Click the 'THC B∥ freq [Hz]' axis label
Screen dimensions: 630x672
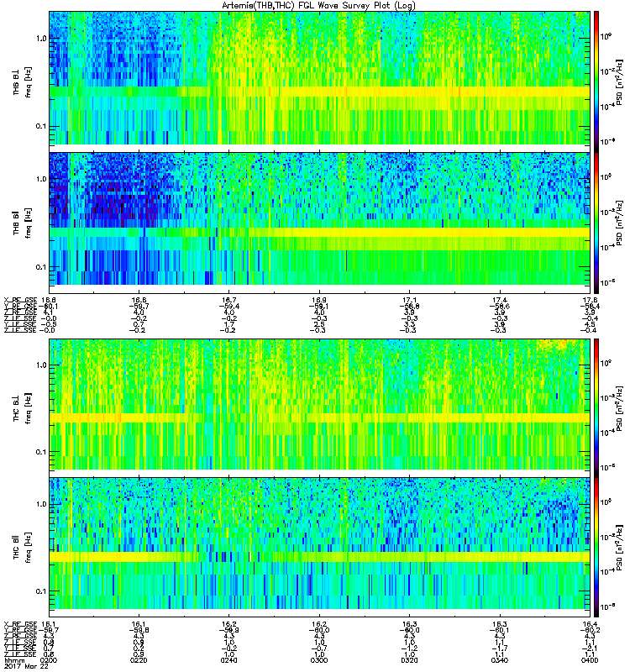[22, 547]
